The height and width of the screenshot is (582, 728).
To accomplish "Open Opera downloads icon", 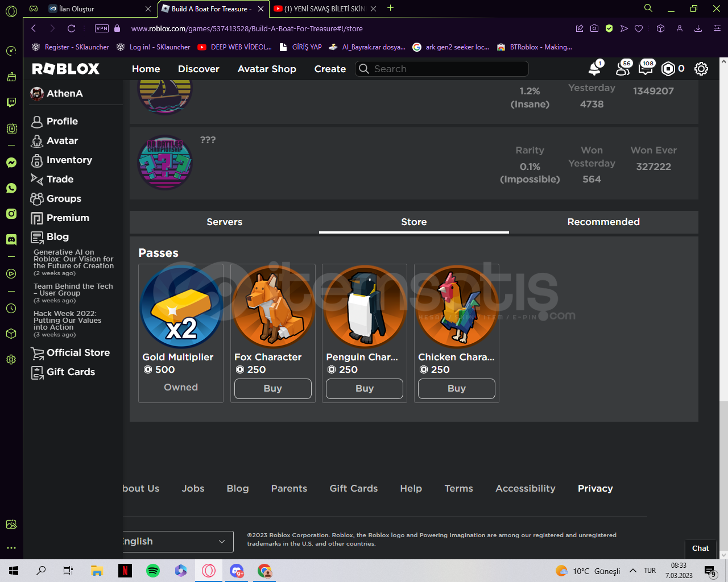I will (697, 28).
